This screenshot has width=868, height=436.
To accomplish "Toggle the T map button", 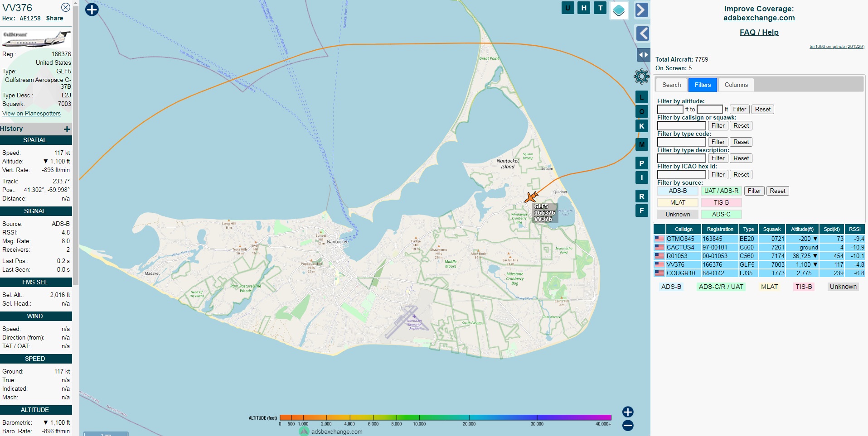I will click(x=600, y=8).
